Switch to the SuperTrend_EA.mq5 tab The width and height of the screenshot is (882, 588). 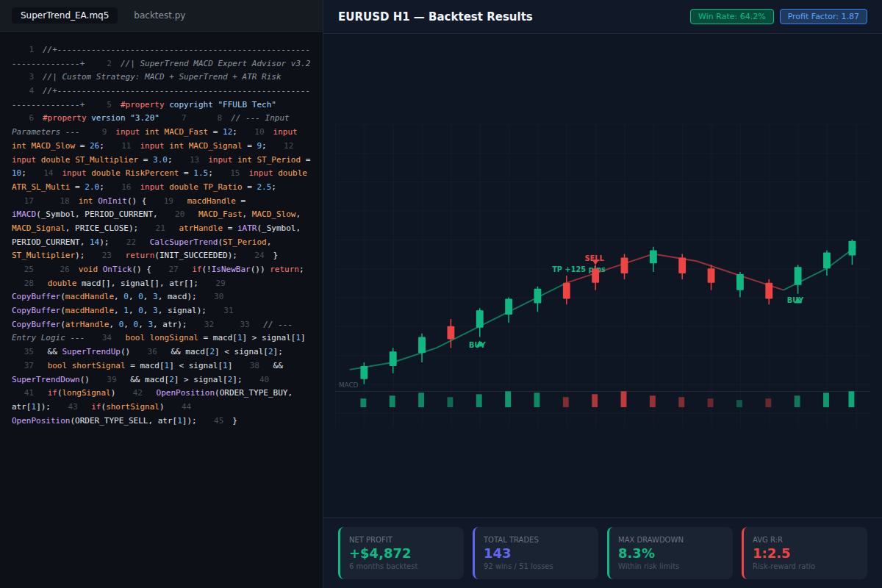(65, 15)
